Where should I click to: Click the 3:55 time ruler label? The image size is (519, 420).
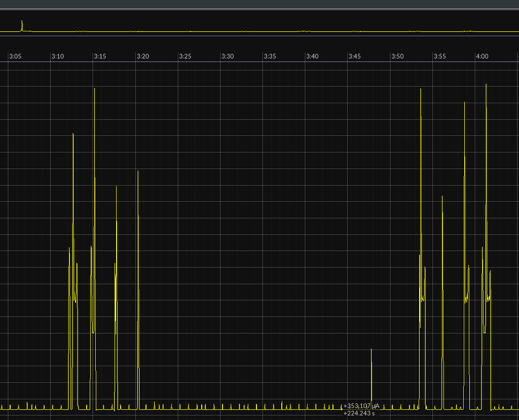point(439,56)
